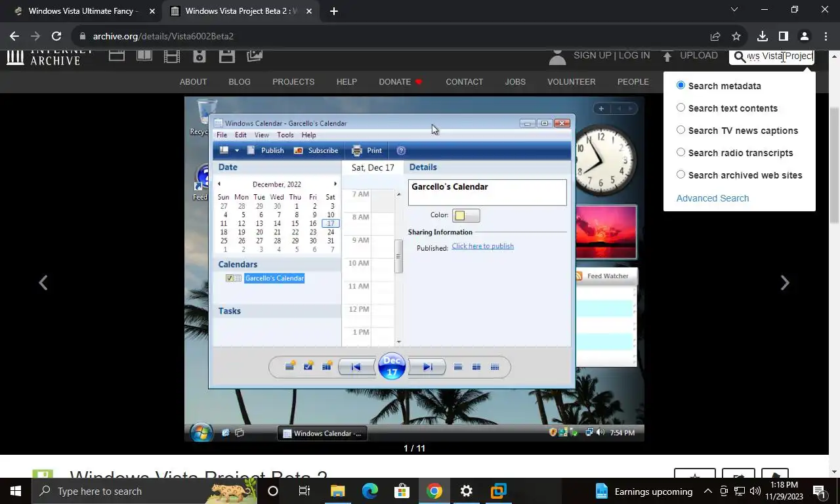The height and width of the screenshot is (504, 840).
Task: Open the Earnings upcoming taskbar widget
Action: (x=643, y=491)
